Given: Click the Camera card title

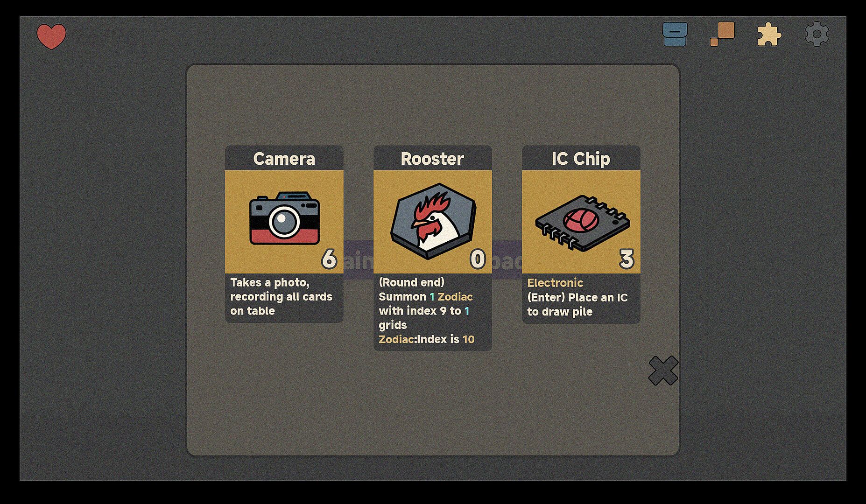Looking at the screenshot, I should pyautogui.click(x=284, y=159).
